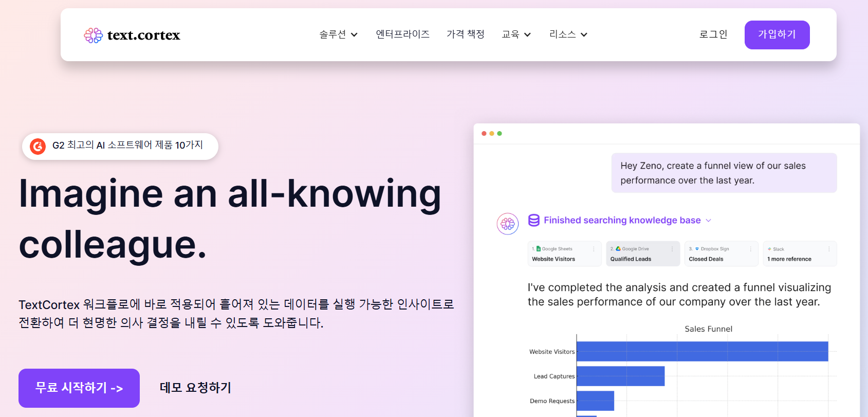This screenshot has height=417, width=868.
Task: Expand the Finished searching knowledge base chevron
Action: (709, 221)
